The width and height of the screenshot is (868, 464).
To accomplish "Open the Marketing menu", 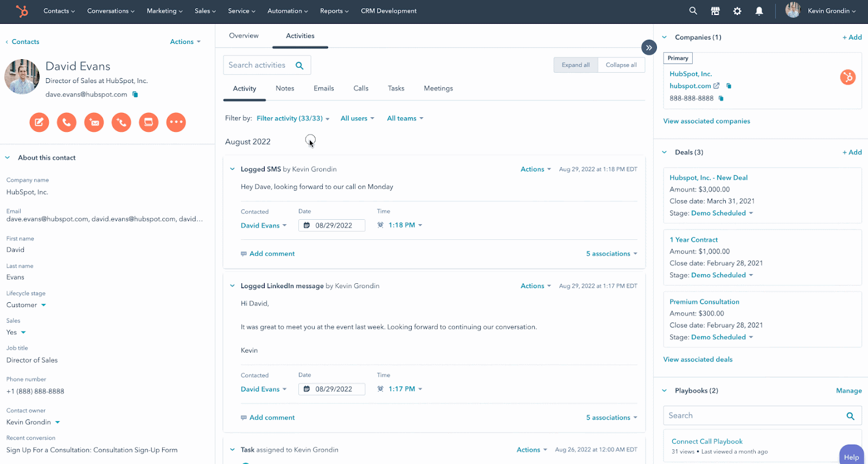I will coord(164,11).
